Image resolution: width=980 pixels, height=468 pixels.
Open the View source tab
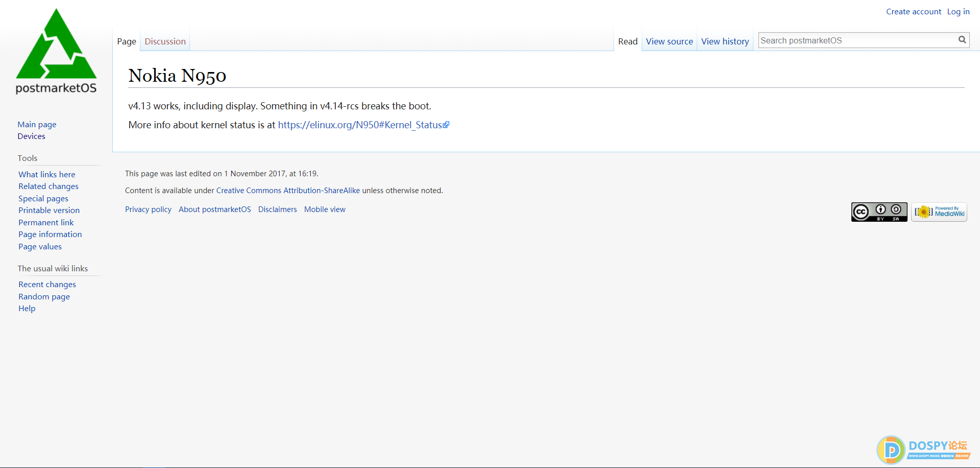[669, 41]
